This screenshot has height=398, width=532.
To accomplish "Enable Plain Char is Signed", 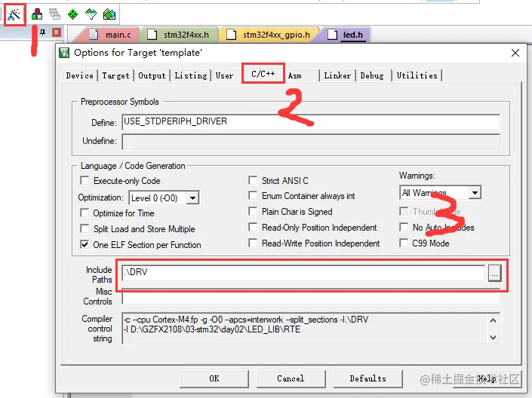I will click(253, 211).
